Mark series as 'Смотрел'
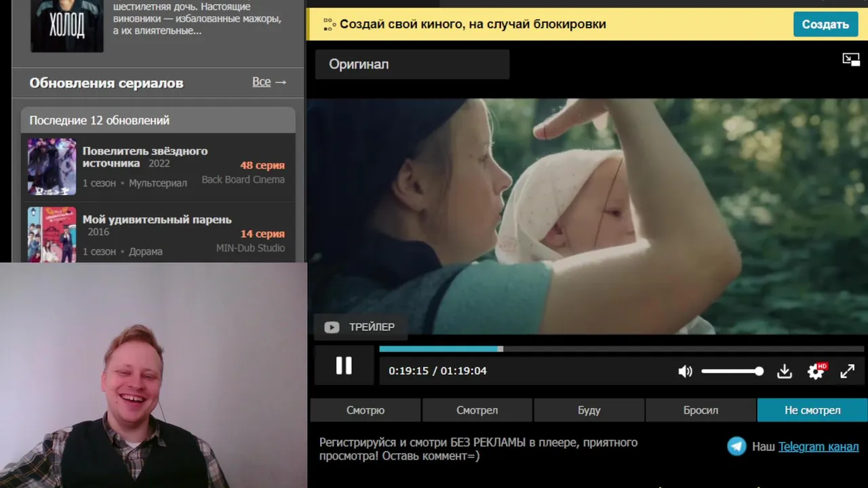 (477, 410)
